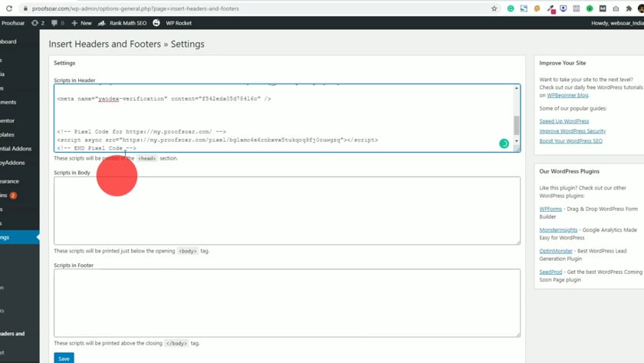Viewport: 644px width, 363px height.
Task: Open the color picker eyedropper extension
Action: tap(550, 8)
